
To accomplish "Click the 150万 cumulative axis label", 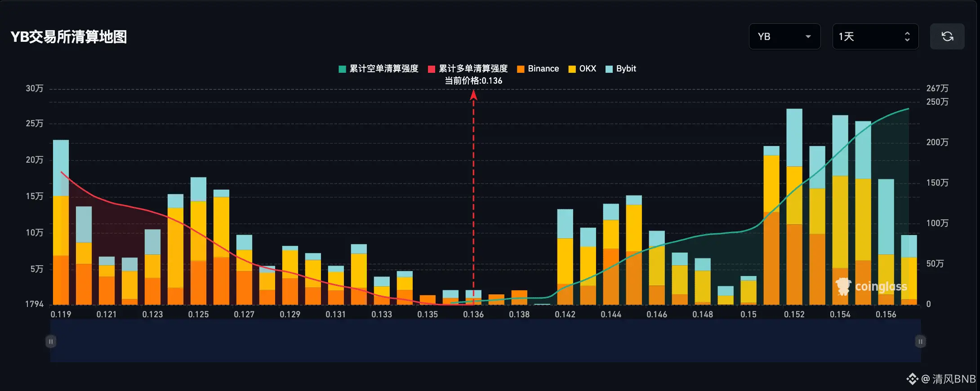I will pos(937,183).
